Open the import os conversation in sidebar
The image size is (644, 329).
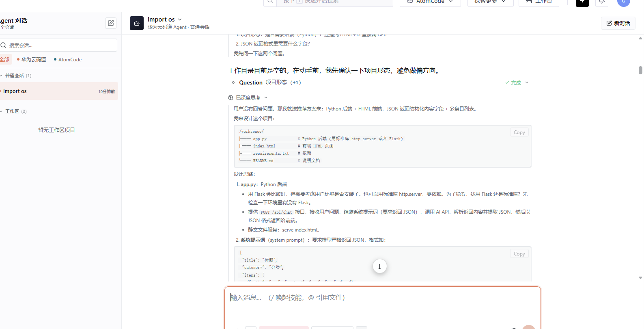click(x=59, y=91)
